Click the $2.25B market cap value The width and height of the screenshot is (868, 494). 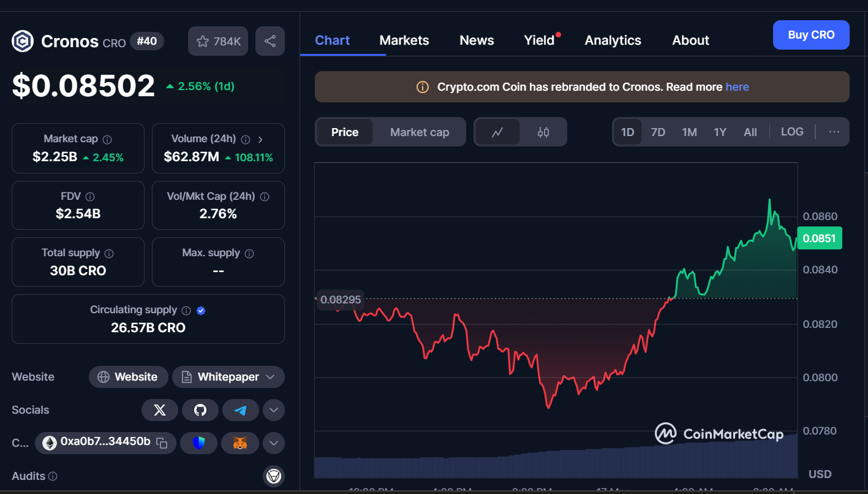point(55,157)
